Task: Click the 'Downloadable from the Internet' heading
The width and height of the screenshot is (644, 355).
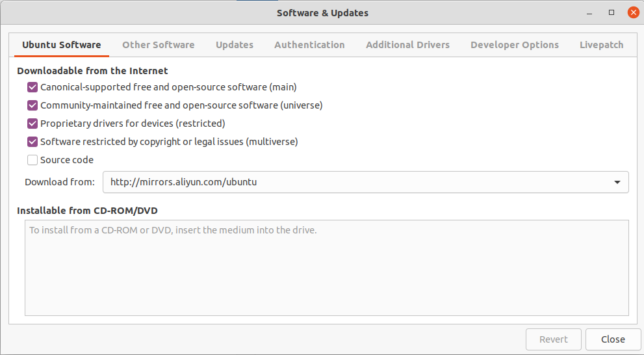Action: [x=92, y=71]
